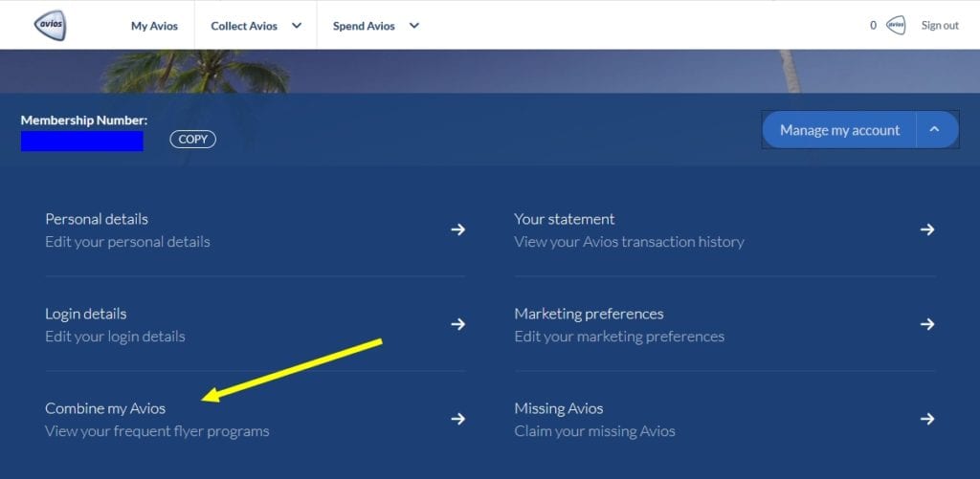Click the arrow next to Marketing preferences
This screenshot has height=479, width=980.
point(926,324)
